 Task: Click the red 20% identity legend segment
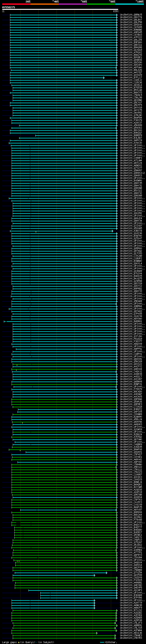coord(16,4)
